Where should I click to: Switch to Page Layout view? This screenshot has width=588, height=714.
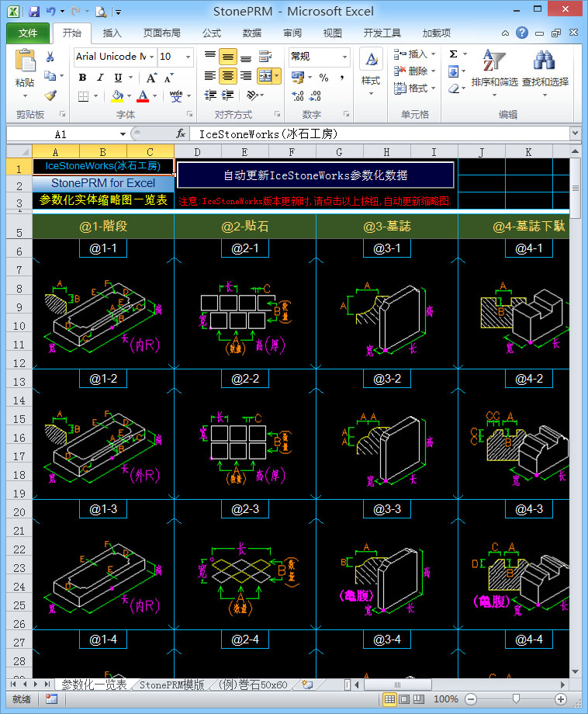(x=404, y=699)
